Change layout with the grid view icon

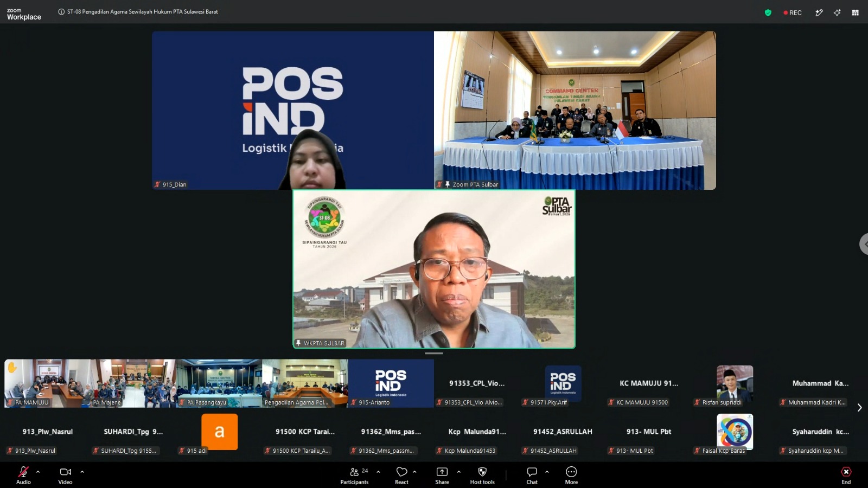(x=855, y=12)
